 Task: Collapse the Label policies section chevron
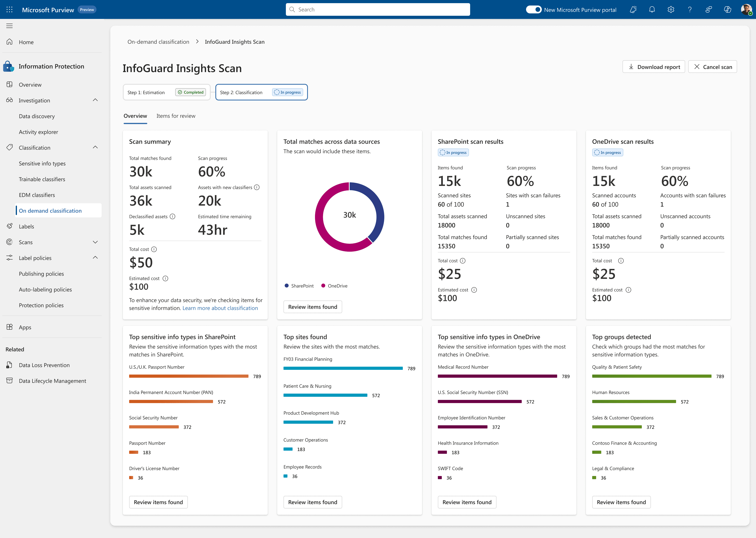point(95,258)
